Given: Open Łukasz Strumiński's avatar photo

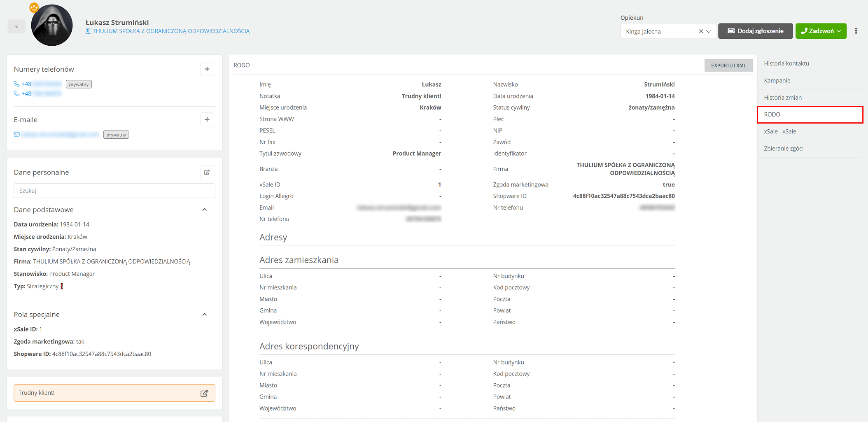Looking at the screenshot, I should [52, 26].
